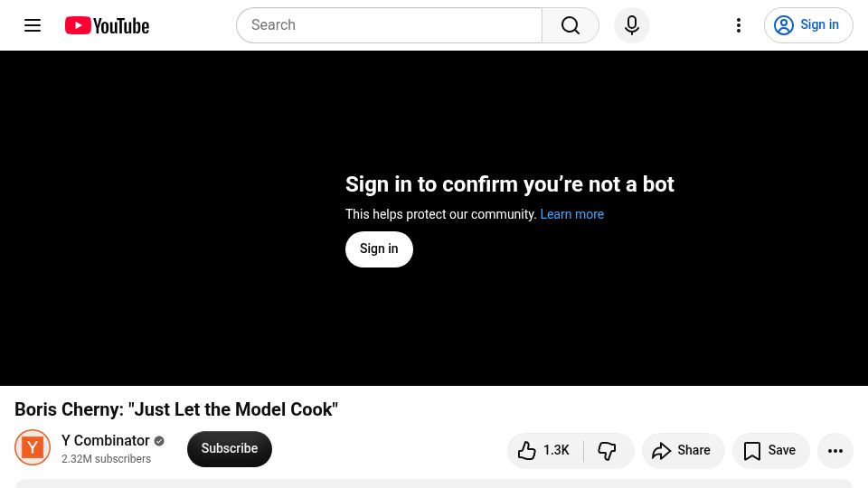Save video to a playlist
The height and width of the screenshot is (488, 868).
click(770, 451)
